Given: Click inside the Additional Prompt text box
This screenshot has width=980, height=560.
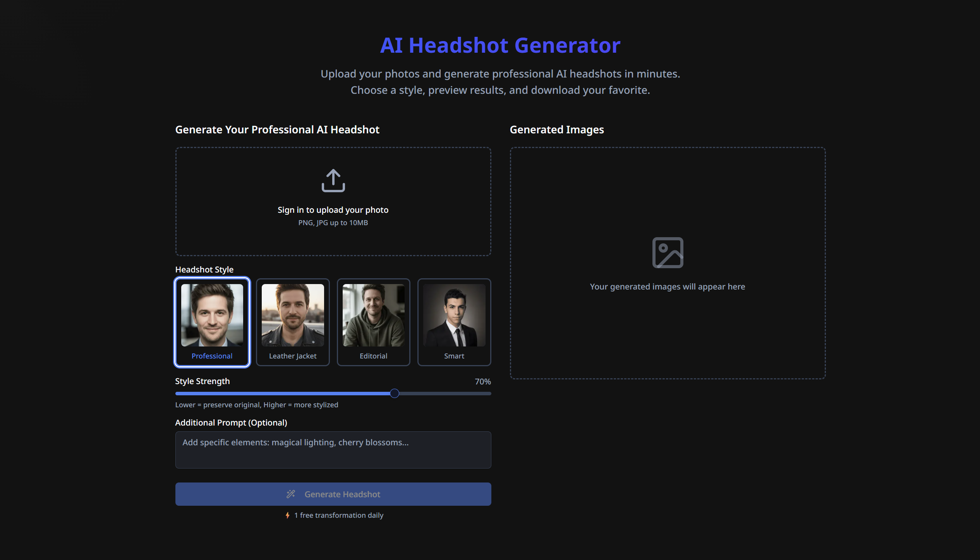Looking at the screenshot, I should [x=333, y=450].
